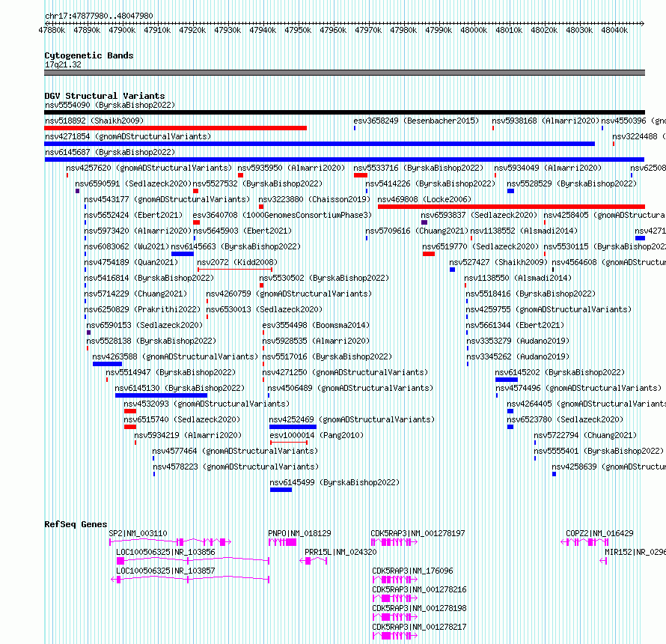
Task: Open nsv527427 (Shaikh2009) label
Action: 498,262
